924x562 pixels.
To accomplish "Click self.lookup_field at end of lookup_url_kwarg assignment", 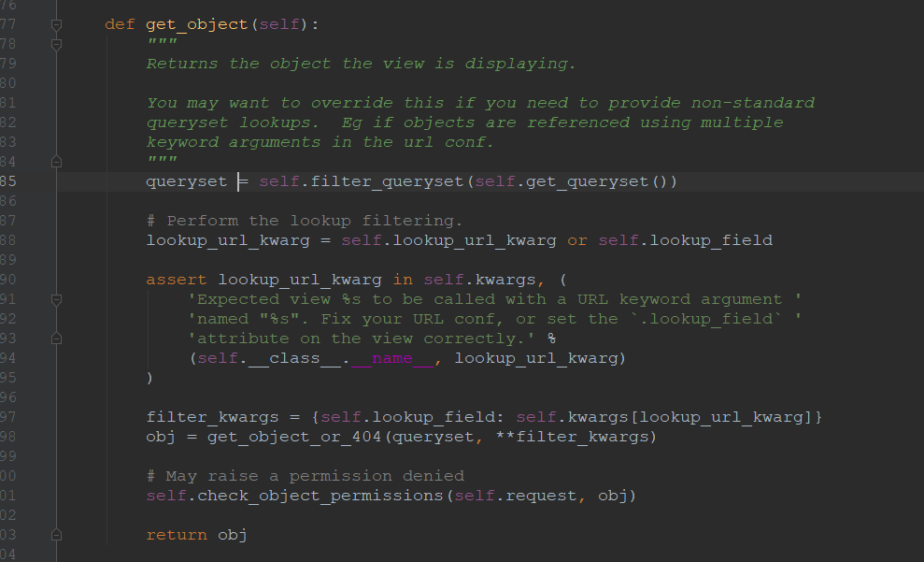I will click(686, 240).
